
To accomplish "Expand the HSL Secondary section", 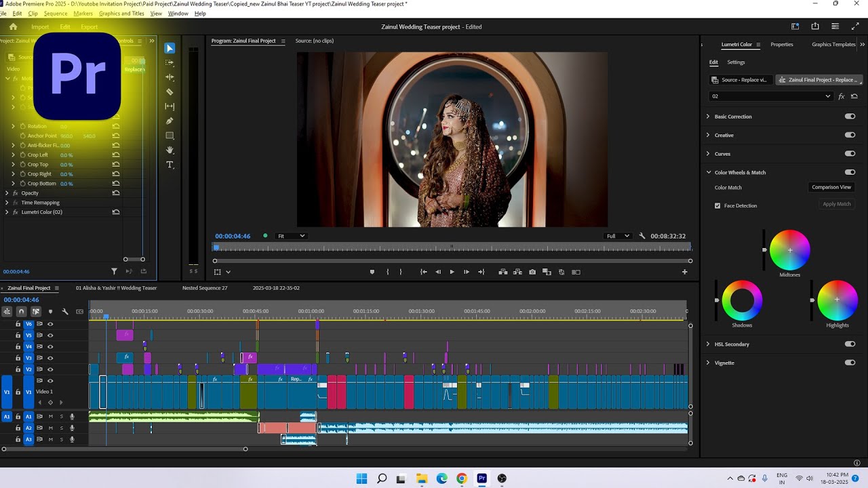I will click(x=708, y=344).
